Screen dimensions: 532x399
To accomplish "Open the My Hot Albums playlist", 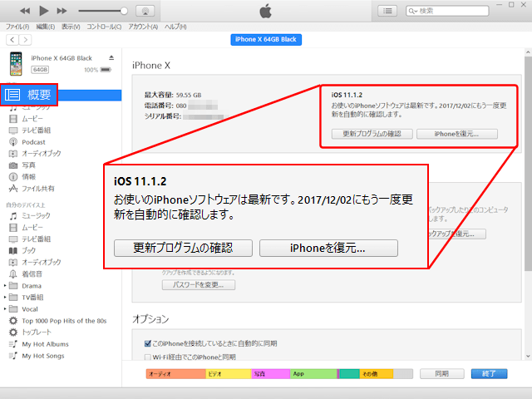I will point(45,344).
